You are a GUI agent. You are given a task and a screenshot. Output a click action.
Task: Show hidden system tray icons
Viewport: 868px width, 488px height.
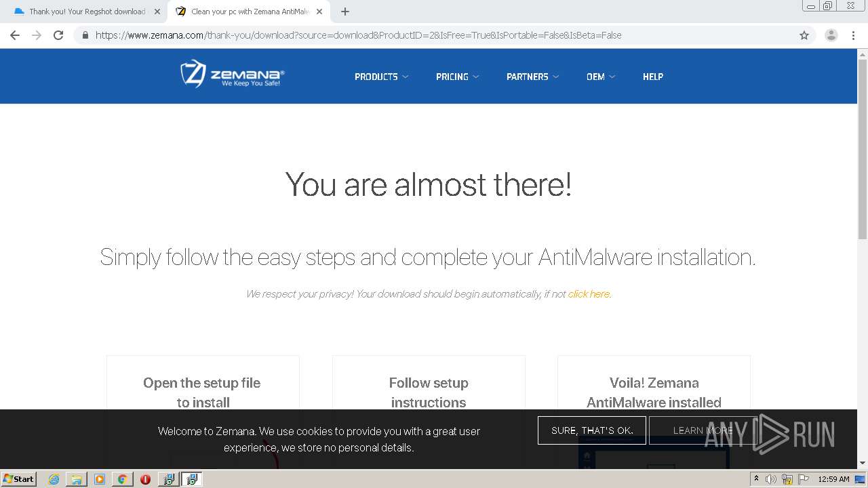click(x=757, y=479)
